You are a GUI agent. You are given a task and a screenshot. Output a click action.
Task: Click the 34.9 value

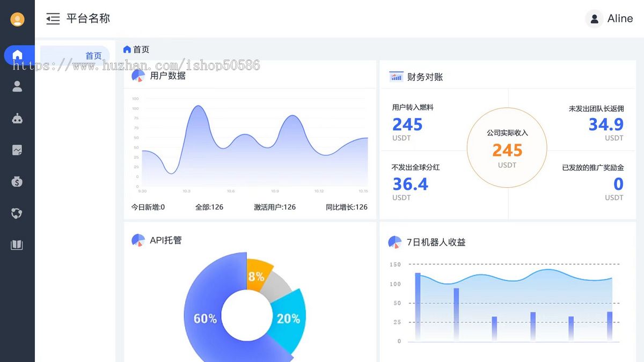(x=606, y=124)
